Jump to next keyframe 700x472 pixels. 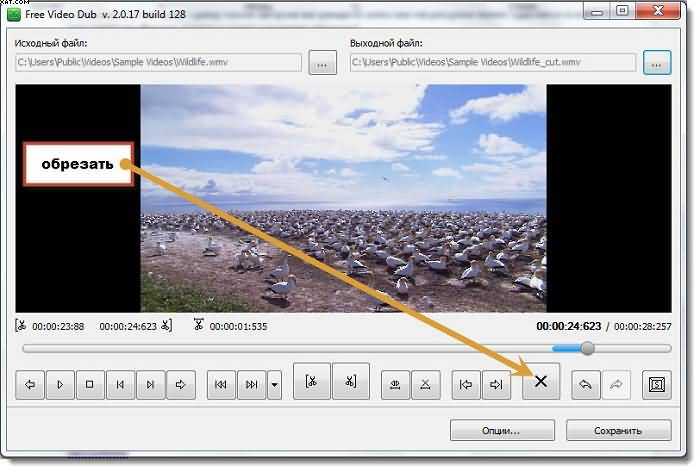click(251, 384)
